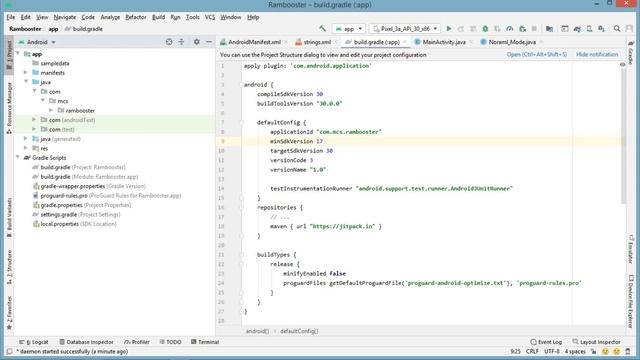Click the CRLF line separator indicator
The width and height of the screenshot is (640, 360).
pos(532,351)
